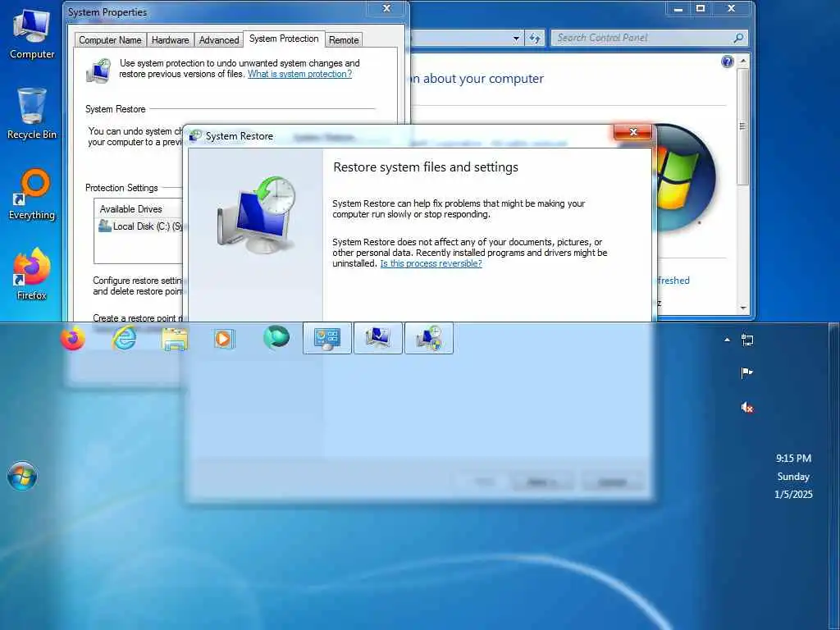Minimize the Control Panel window

(678, 8)
